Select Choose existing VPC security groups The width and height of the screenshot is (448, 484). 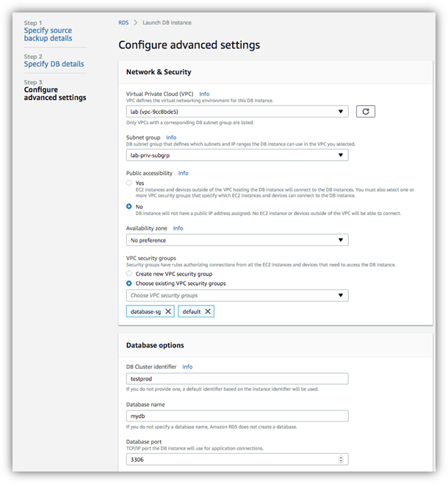129,283
